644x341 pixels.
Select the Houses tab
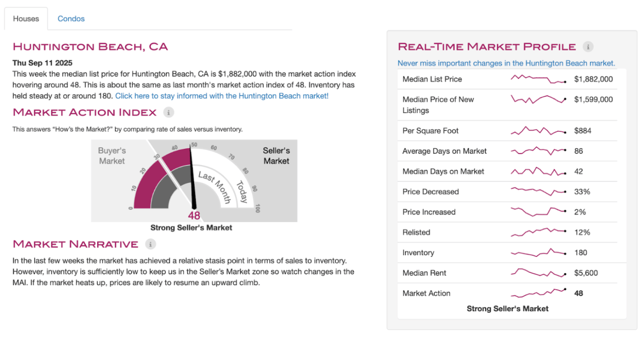(26, 19)
